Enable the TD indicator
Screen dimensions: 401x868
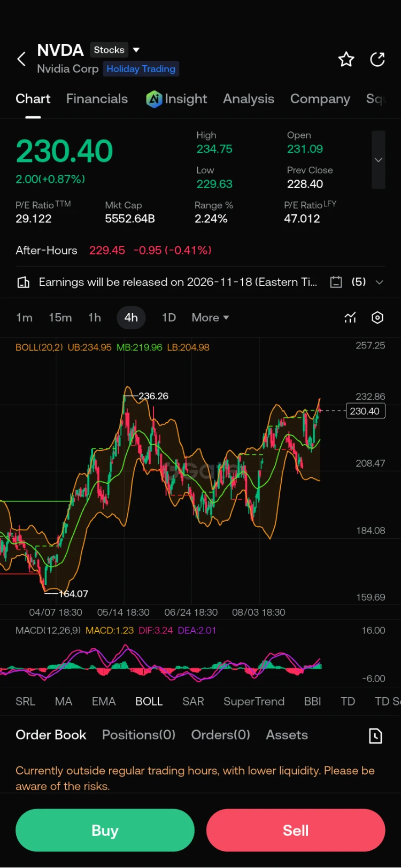coord(348,701)
